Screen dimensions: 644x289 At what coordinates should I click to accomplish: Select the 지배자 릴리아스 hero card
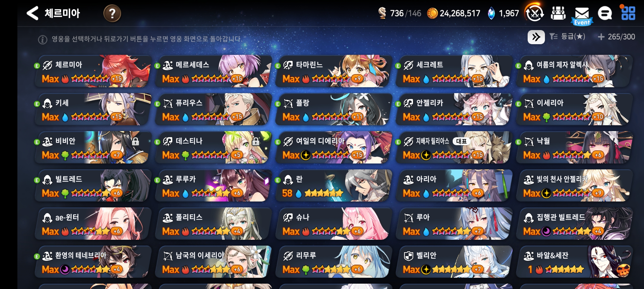pyautogui.click(x=454, y=147)
